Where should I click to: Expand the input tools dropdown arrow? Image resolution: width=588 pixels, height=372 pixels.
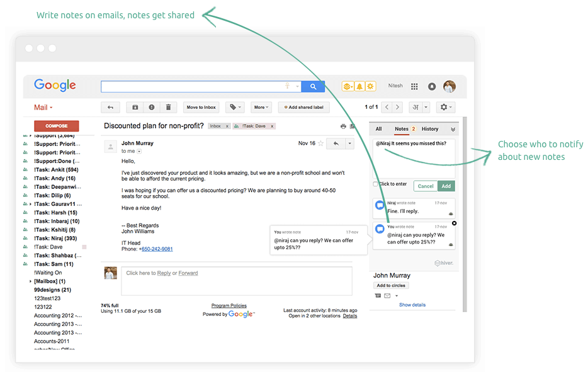426,107
